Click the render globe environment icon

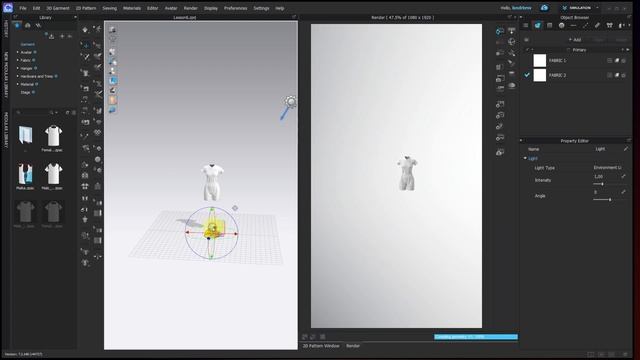click(x=512, y=41)
